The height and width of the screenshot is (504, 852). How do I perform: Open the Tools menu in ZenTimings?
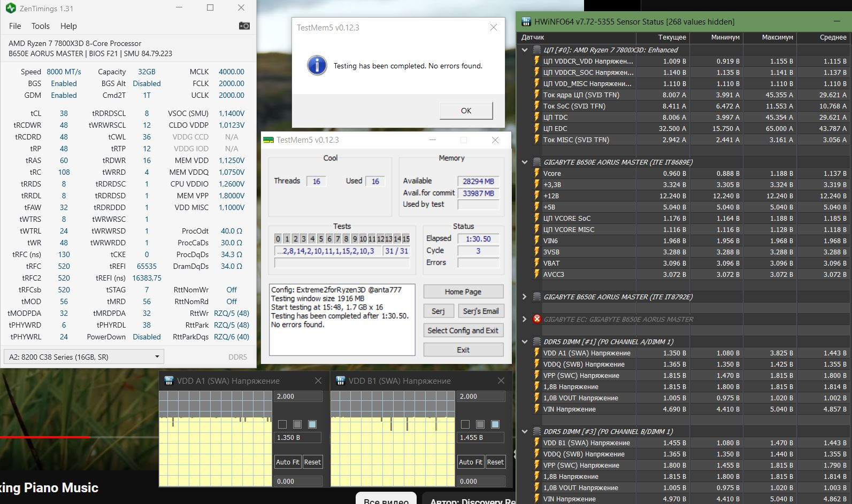coord(40,26)
